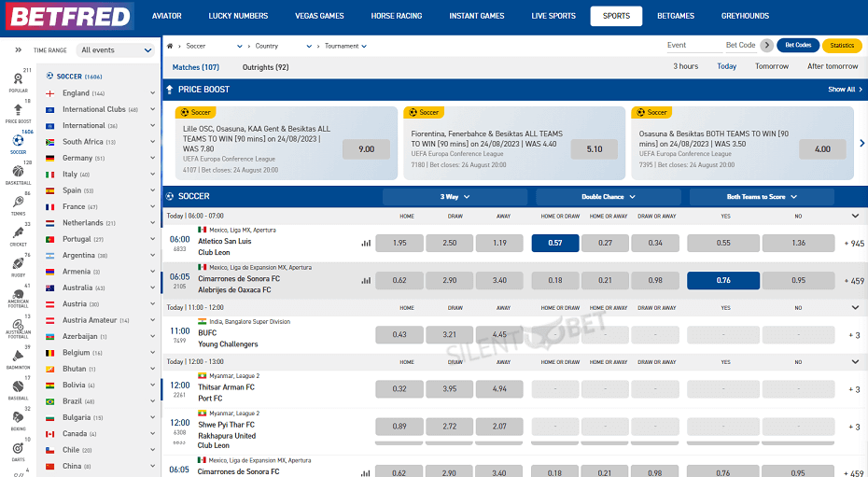Select the Badminton sidebar icon

(x=18, y=356)
